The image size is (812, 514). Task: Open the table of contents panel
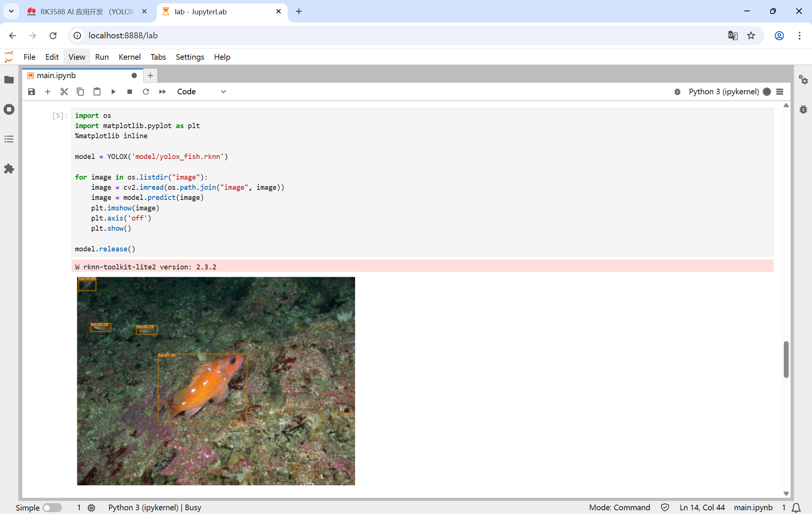coord(9,139)
